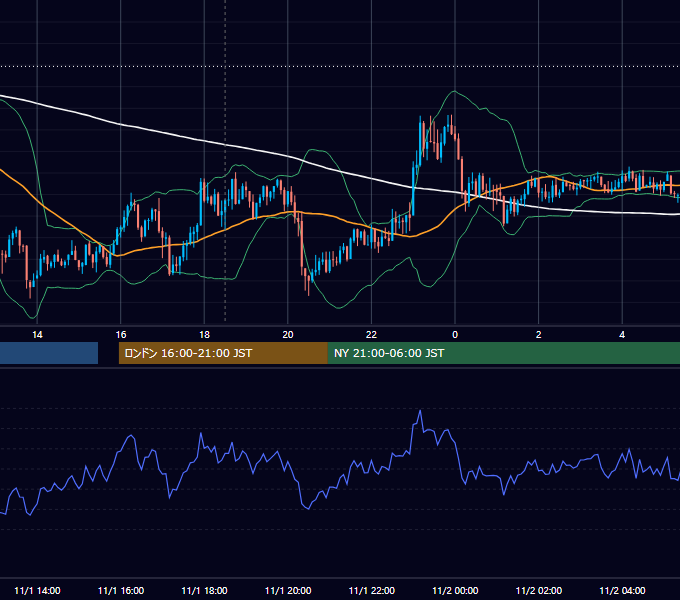Screen dimensions: 680x600
Task: Click the 11/2 04:00 date label
Action: (622, 590)
